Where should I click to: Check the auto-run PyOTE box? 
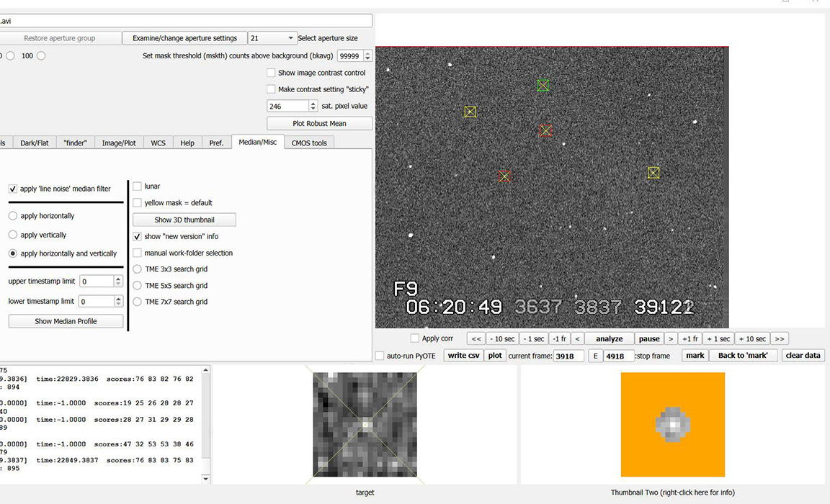pos(380,356)
